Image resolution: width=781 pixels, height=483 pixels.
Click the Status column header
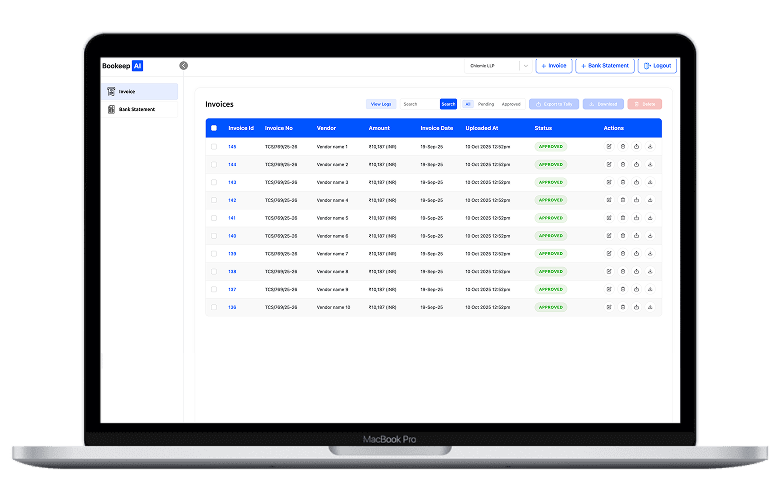[543, 128]
